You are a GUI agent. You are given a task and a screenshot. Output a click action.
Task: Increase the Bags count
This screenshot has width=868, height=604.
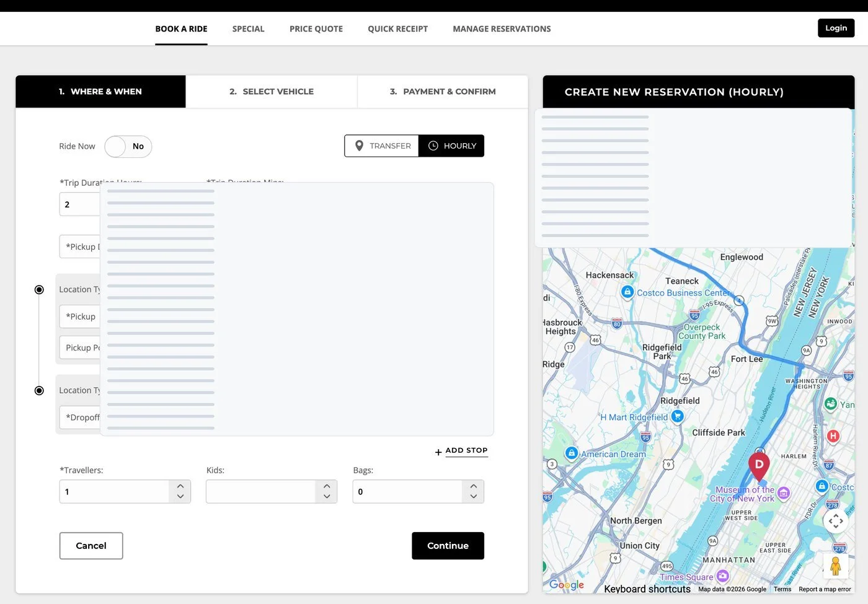[474, 486]
